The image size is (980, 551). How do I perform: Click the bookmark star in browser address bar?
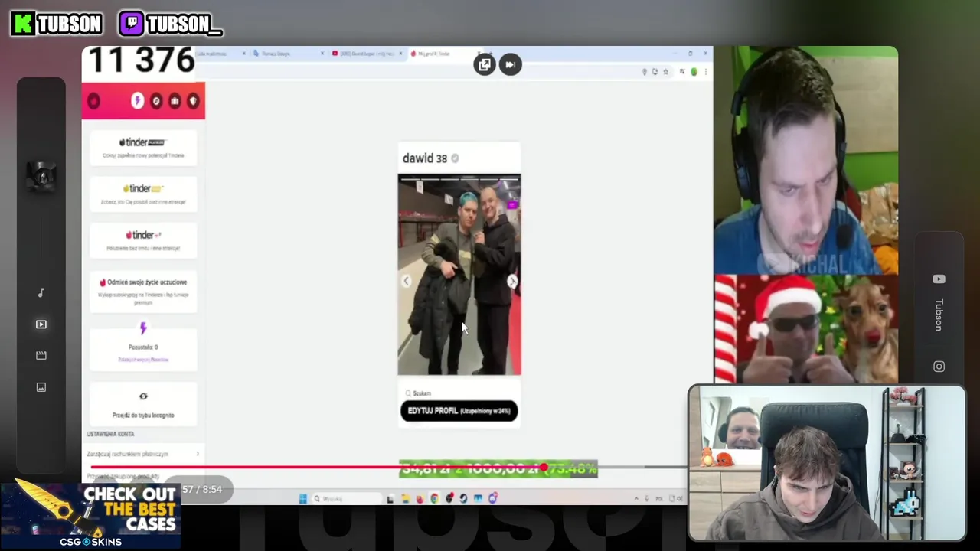(x=665, y=72)
